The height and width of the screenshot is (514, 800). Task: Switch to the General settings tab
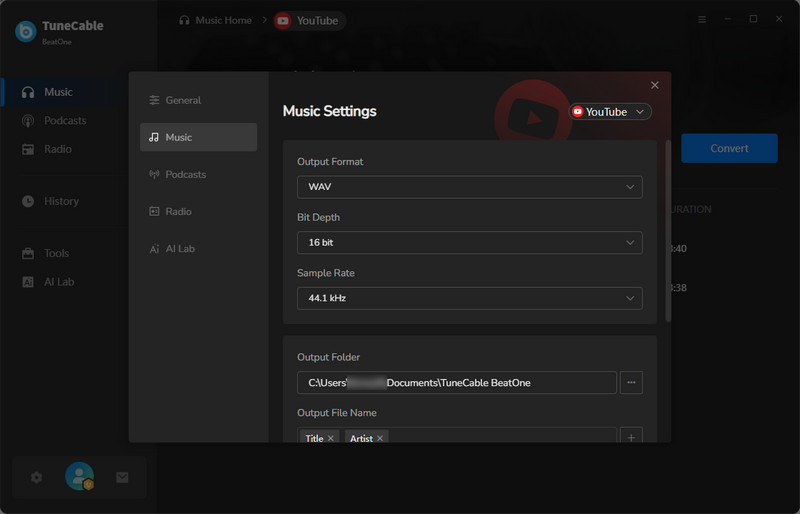[198, 100]
